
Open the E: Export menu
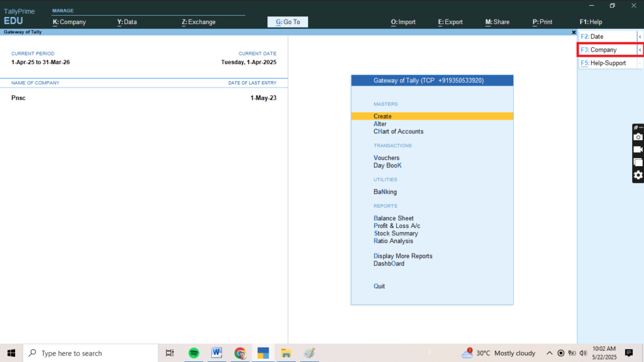point(450,22)
